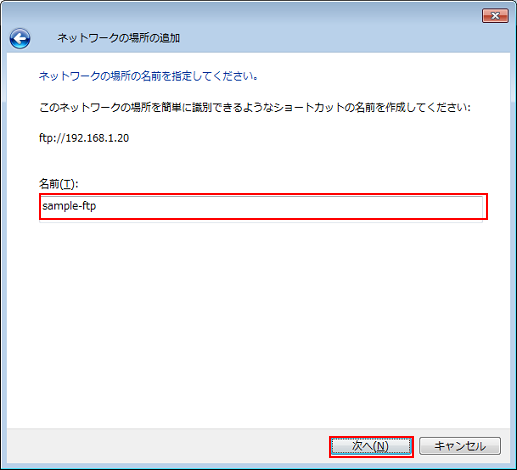Close the dialog with the red X
The width and height of the screenshot is (517, 470).
pyautogui.click(x=495, y=16)
